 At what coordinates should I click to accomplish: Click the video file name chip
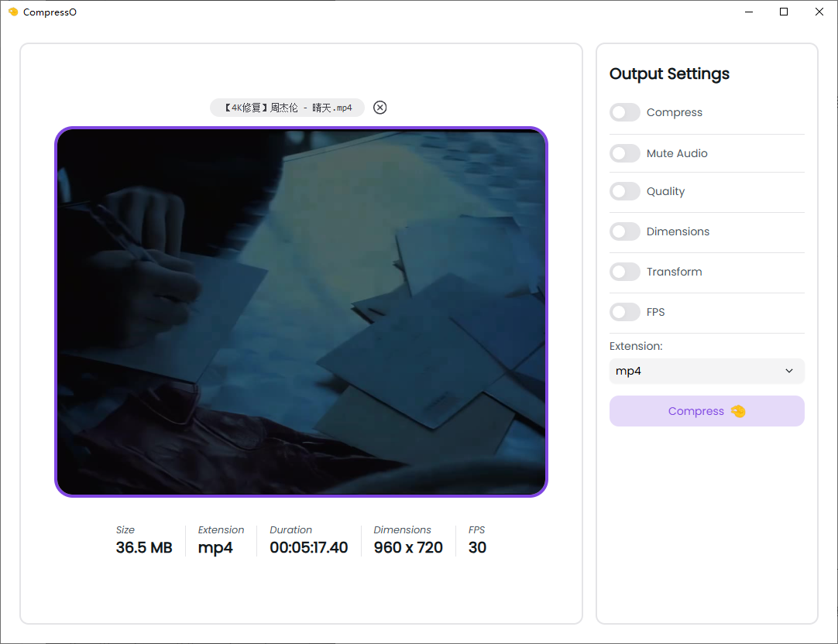pyautogui.click(x=287, y=108)
